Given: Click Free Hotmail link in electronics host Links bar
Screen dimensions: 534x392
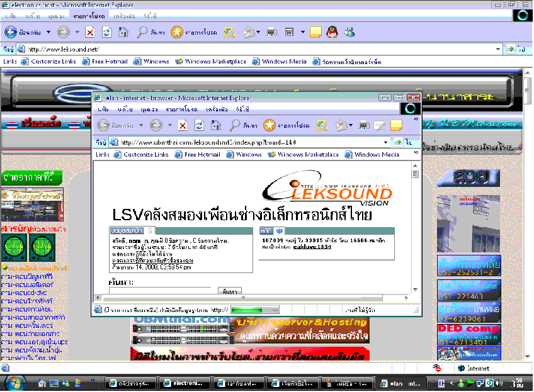Looking at the screenshot, I should (x=105, y=62).
